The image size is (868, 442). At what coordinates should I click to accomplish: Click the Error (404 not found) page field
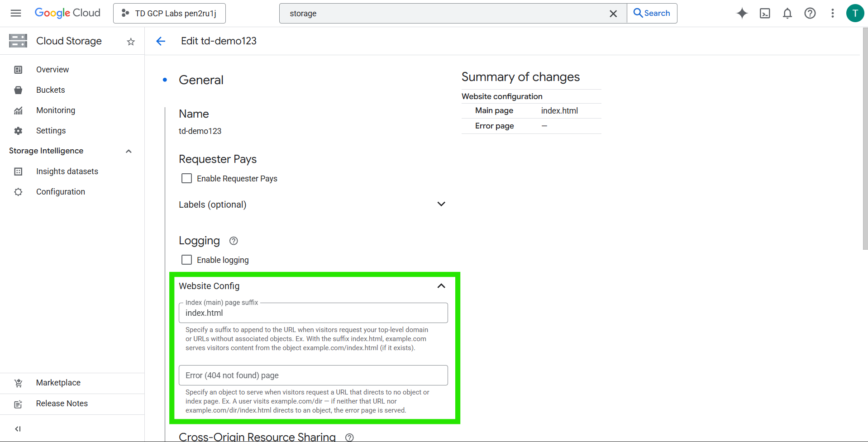(x=313, y=375)
